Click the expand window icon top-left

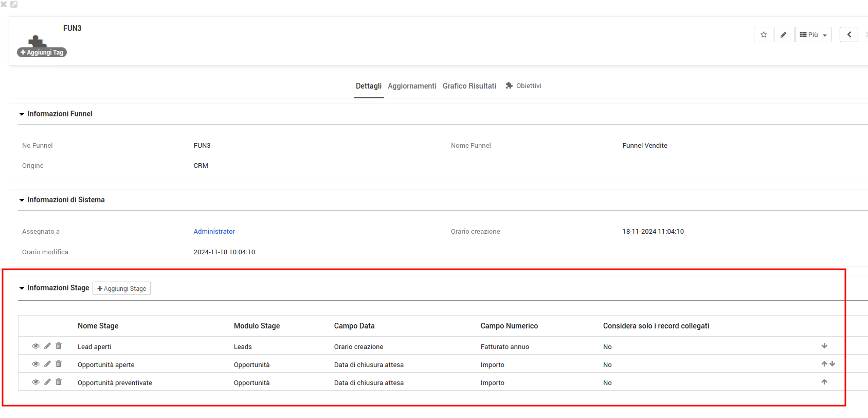coord(14,4)
